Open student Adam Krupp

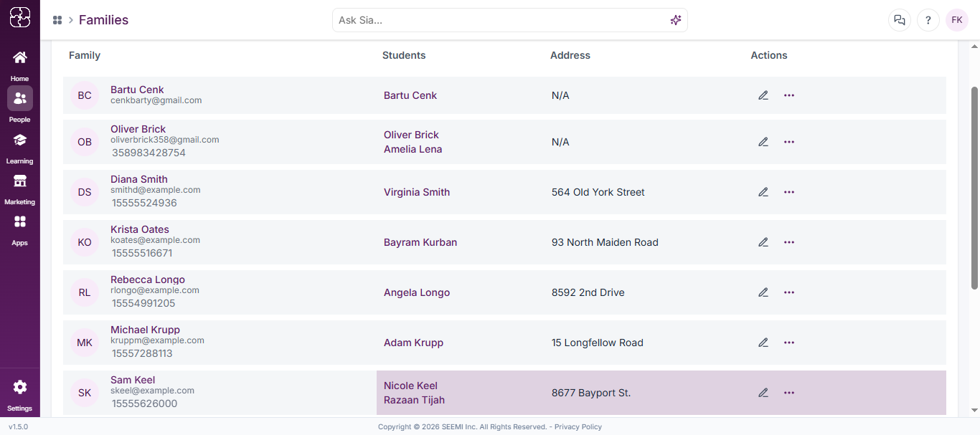point(413,343)
